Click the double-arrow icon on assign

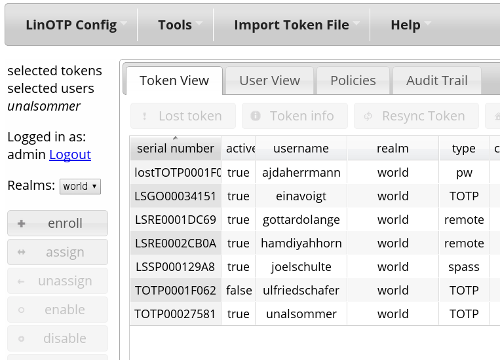click(21, 252)
